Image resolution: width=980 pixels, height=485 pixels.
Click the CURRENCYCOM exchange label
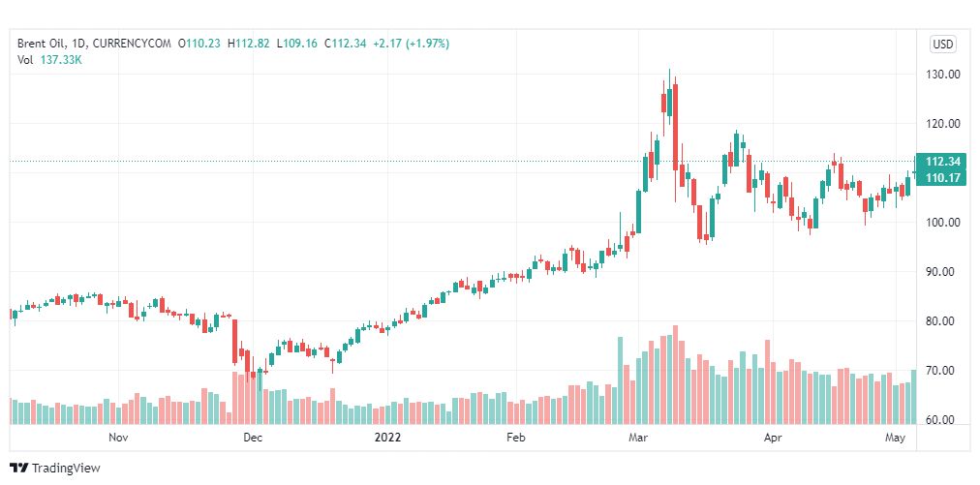point(132,44)
